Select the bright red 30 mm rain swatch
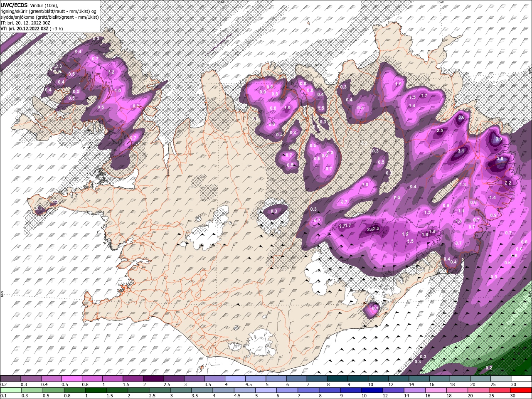The image size is (532, 399). click(x=521, y=390)
